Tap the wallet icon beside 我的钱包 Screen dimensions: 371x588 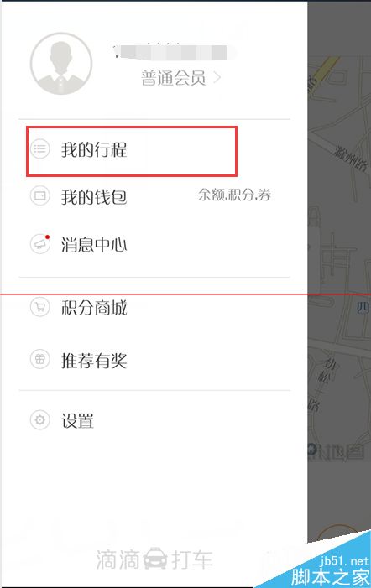(39, 195)
